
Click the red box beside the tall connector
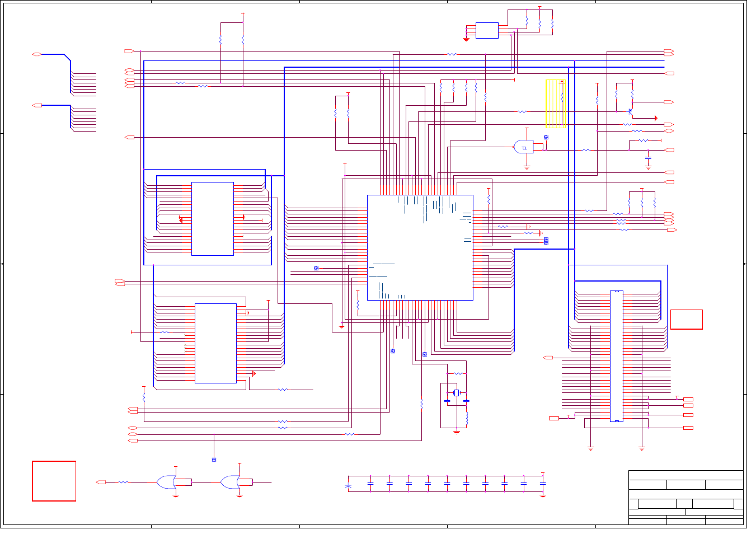(687, 320)
